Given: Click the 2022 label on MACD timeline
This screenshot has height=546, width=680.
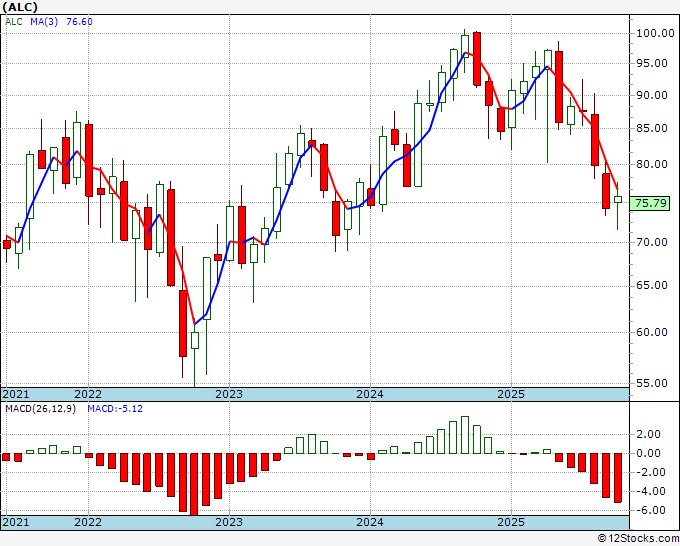Looking at the screenshot, I should coord(88,522).
